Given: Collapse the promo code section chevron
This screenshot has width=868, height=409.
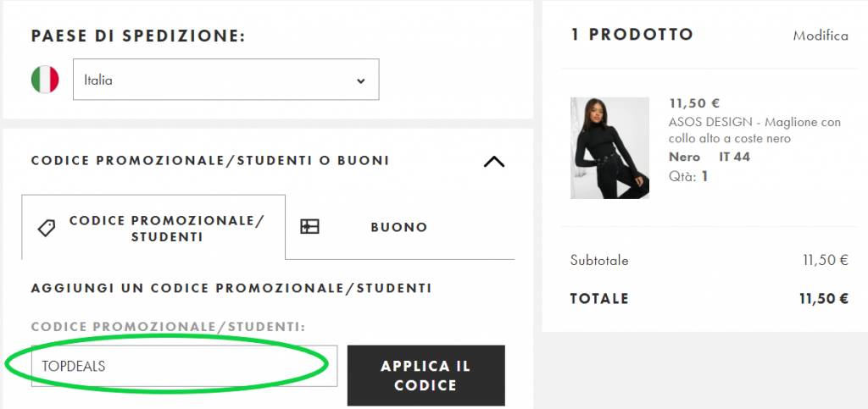Looking at the screenshot, I should pos(493,162).
